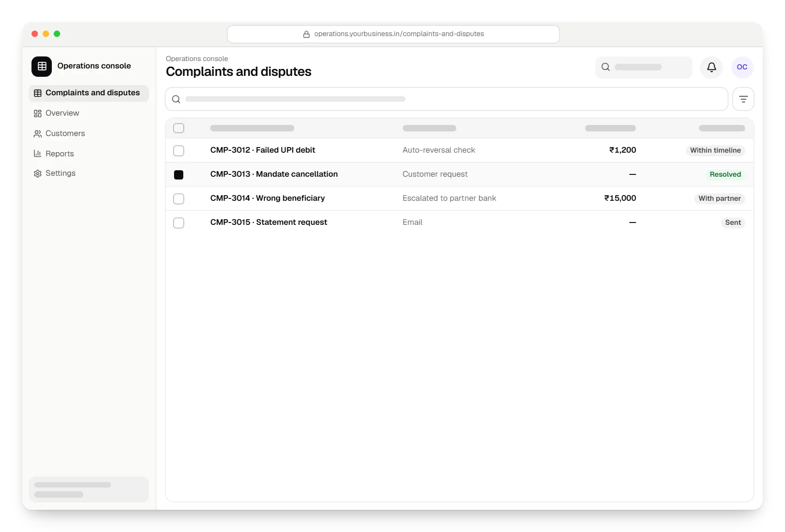Click the header search magnifier icon

(x=605, y=67)
